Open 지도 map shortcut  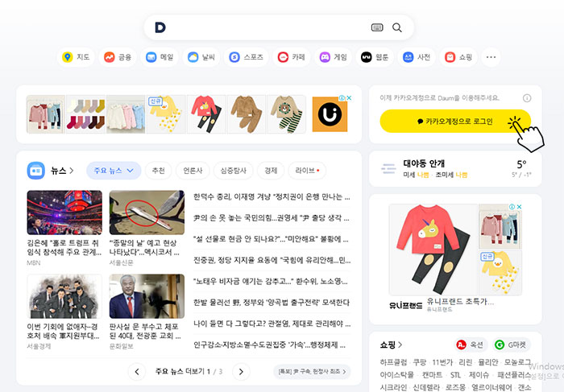[76, 57]
